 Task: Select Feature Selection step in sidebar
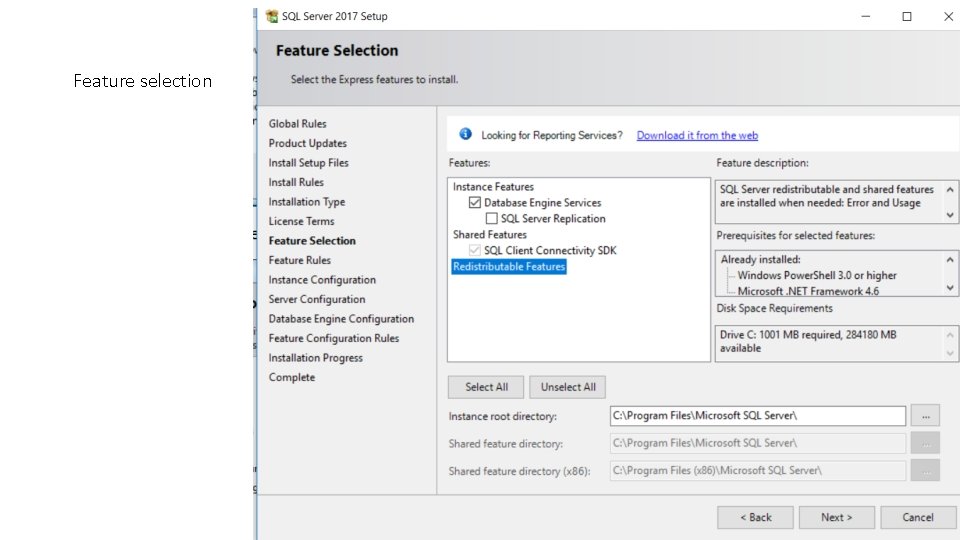(x=312, y=241)
